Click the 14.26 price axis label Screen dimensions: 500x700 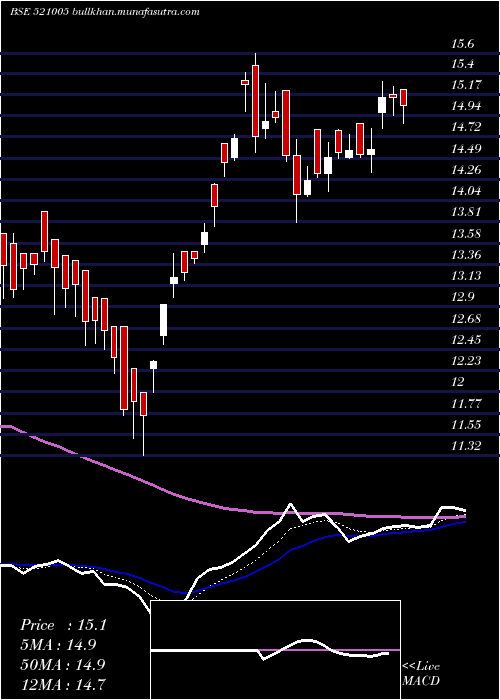pos(466,170)
